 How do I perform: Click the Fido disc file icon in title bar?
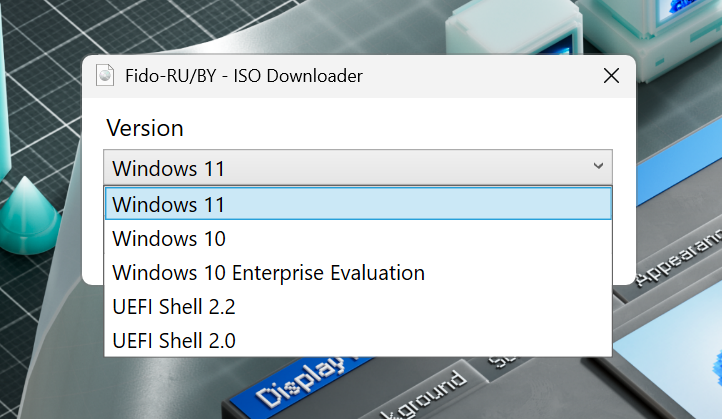point(105,76)
